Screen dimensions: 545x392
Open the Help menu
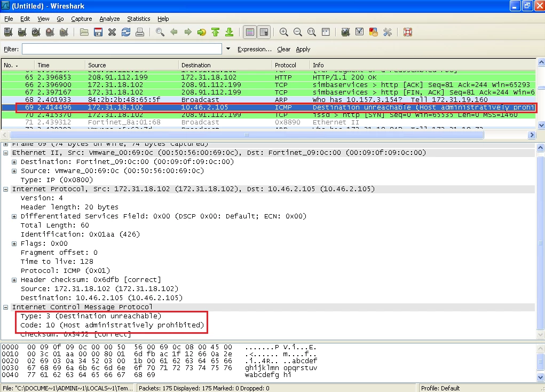coord(163,19)
